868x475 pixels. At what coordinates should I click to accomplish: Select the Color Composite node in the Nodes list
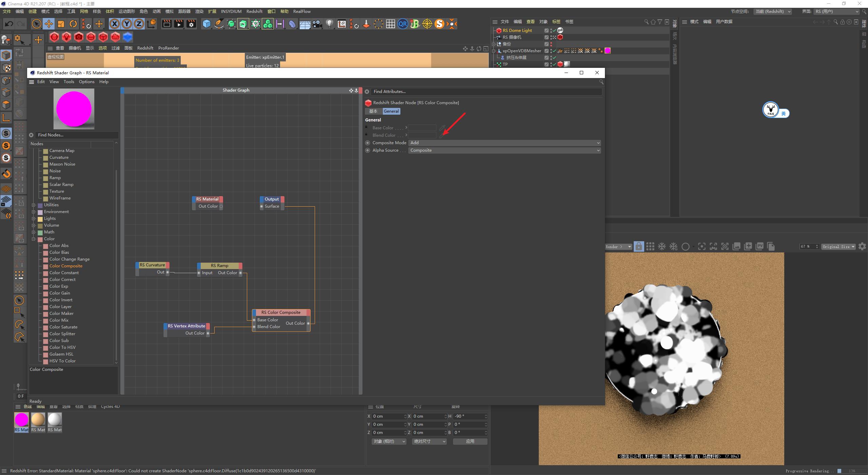point(66,266)
